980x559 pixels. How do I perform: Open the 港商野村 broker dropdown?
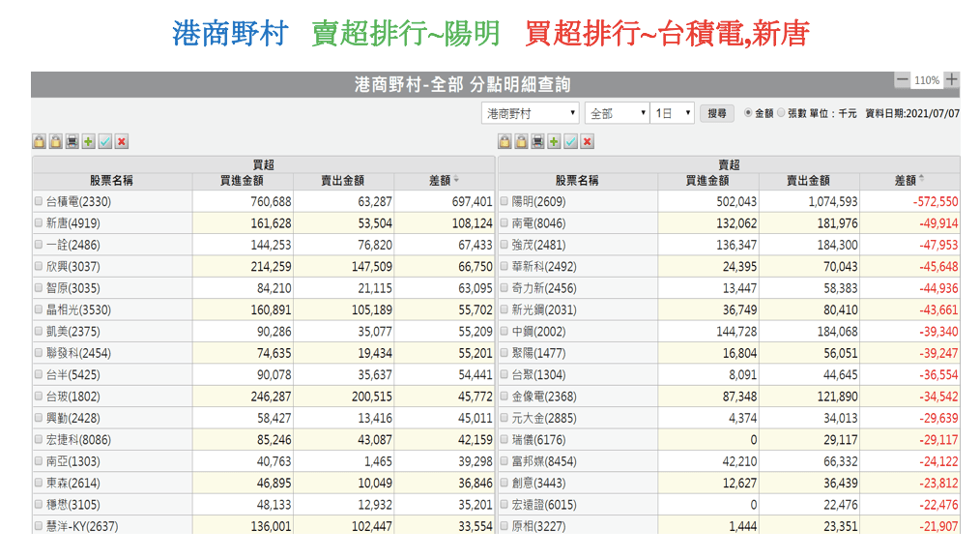(x=530, y=113)
